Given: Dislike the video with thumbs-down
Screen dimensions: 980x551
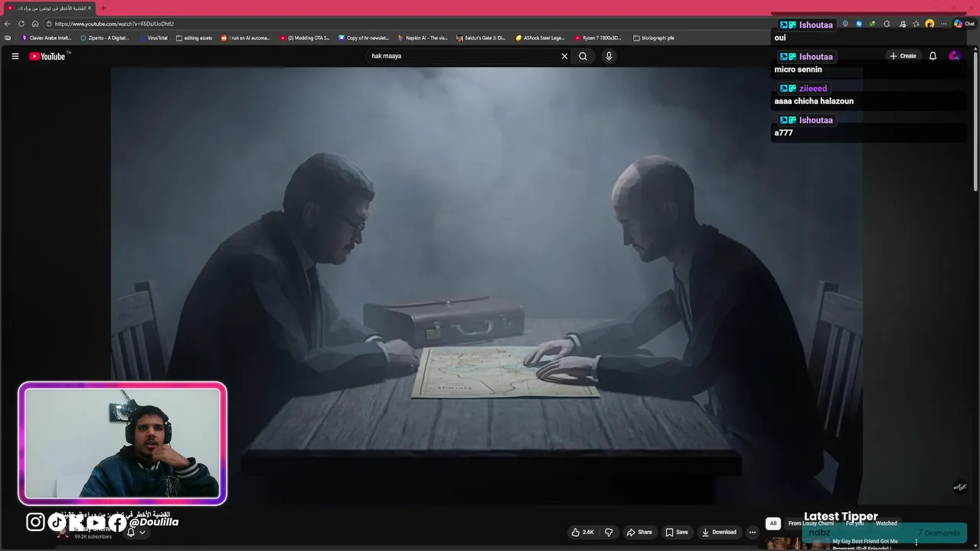Looking at the screenshot, I should (x=609, y=532).
